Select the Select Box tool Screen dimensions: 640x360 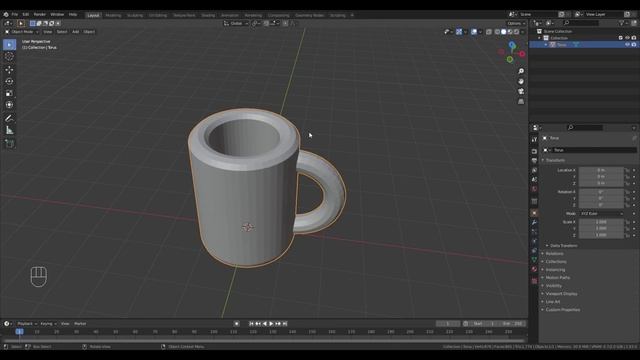pyautogui.click(x=9, y=44)
